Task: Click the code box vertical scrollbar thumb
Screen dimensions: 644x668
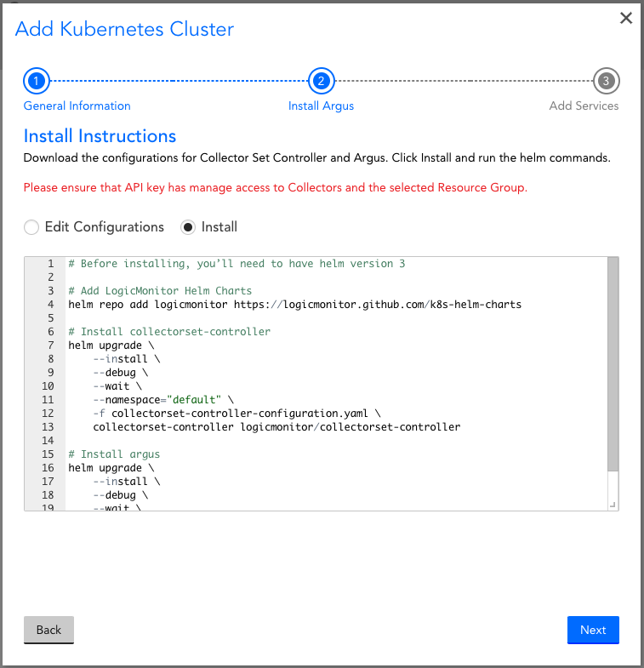Action: click(613, 364)
